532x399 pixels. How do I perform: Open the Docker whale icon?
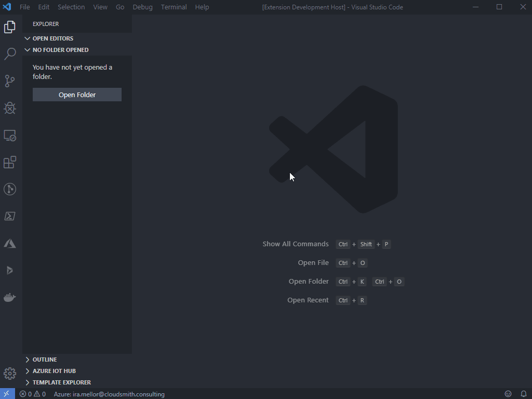[x=10, y=297]
